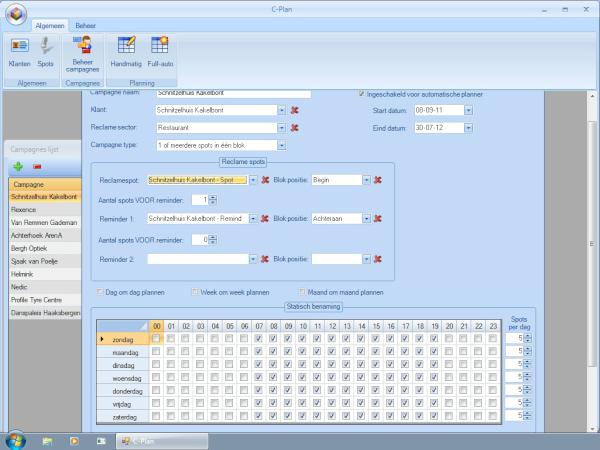Open the Windows Start menu

15,440
